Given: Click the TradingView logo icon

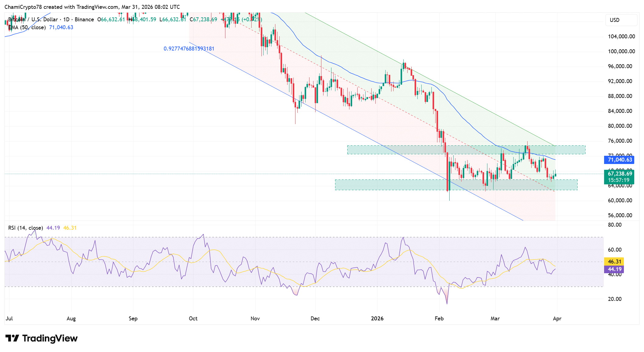Looking at the screenshot, I should tap(12, 338).
